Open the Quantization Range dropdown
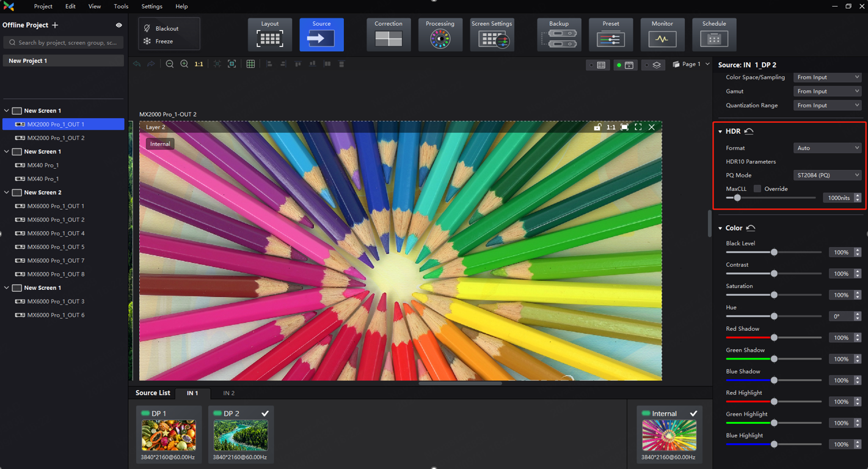The image size is (868, 469). (x=828, y=106)
